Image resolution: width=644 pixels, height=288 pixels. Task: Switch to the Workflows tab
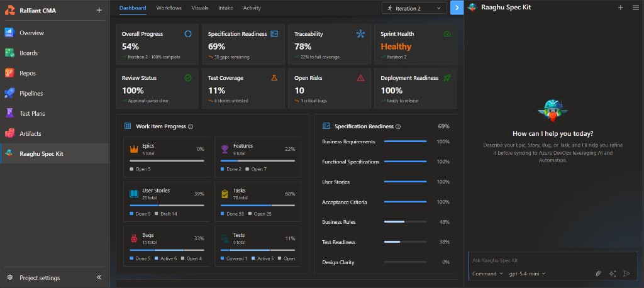(x=169, y=8)
